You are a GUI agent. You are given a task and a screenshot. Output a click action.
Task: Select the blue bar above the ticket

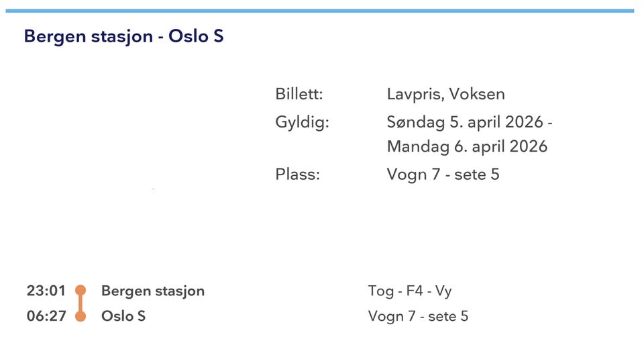[322, 11]
